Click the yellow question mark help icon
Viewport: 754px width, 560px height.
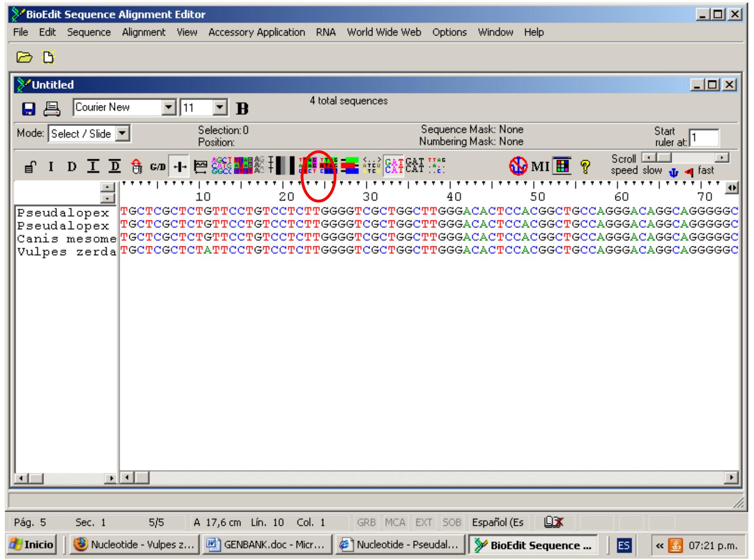point(585,167)
